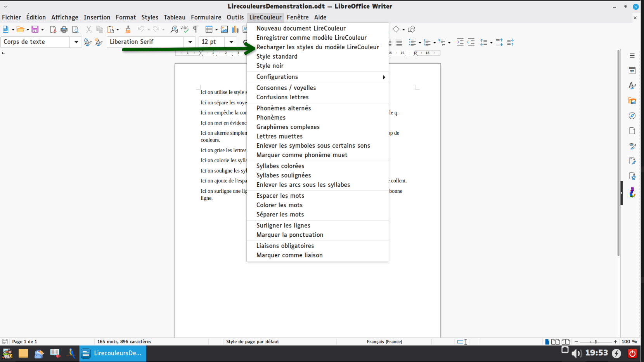Select Recharger les styles du modèle LireCouleur
The image size is (644, 362).
317,47
